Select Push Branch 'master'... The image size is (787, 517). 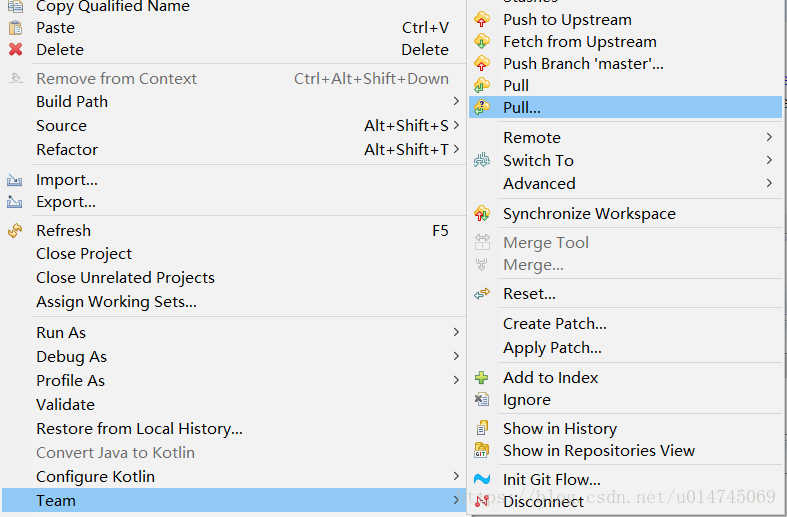[625, 64]
